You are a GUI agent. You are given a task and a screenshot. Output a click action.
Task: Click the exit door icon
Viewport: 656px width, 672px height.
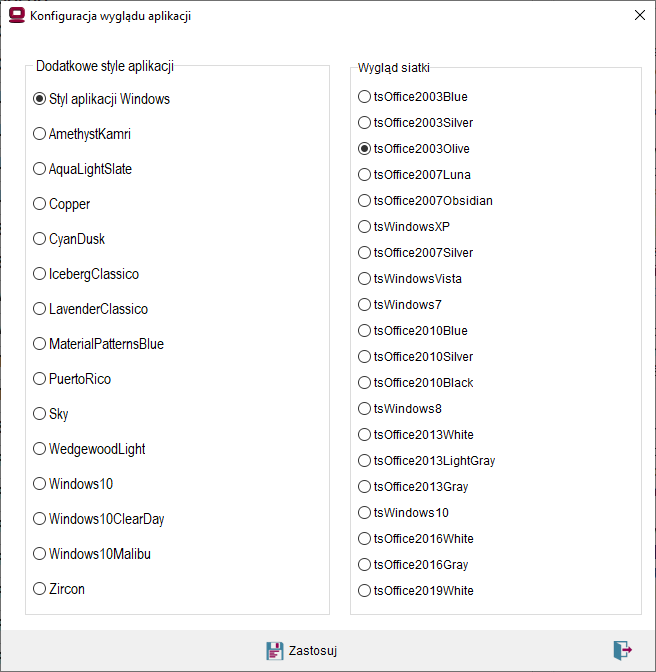pos(623,650)
